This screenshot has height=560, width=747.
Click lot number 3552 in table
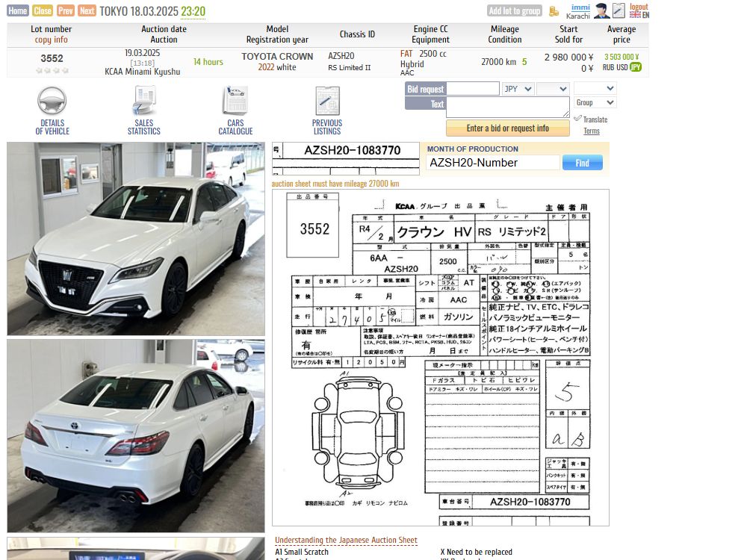pyautogui.click(x=52, y=58)
